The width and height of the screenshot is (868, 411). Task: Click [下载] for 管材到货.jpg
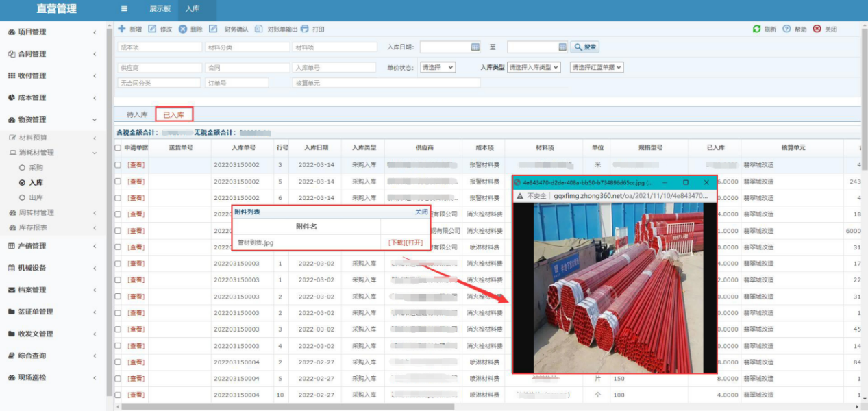(x=397, y=242)
